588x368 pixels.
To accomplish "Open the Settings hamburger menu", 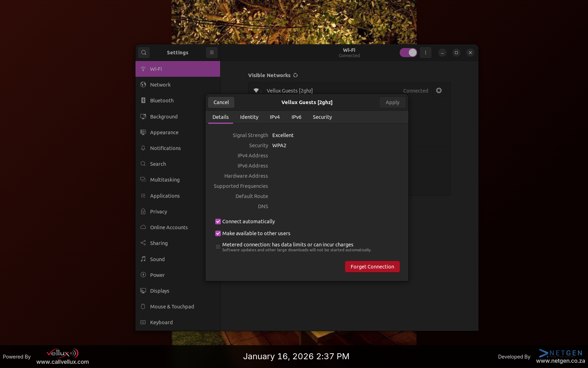I will [x=211, y=53].
